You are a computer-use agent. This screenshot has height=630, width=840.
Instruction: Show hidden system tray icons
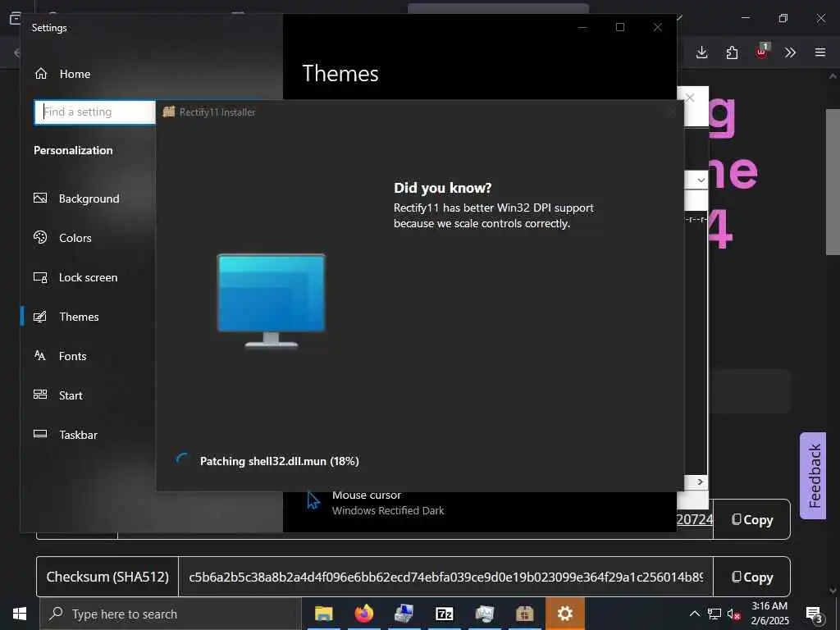pyautogui.click(x=694, y=614)
